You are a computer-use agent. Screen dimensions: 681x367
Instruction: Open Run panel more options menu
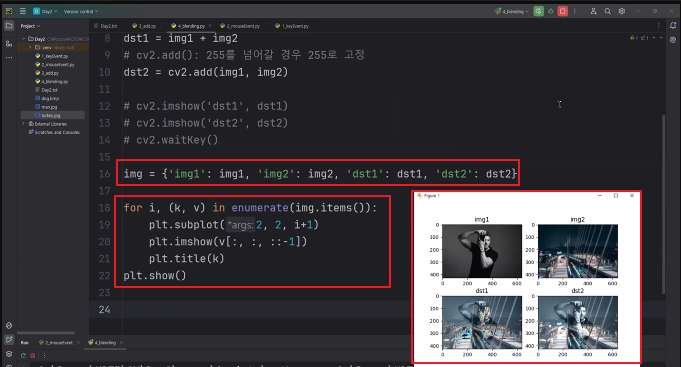pos(44,356)
